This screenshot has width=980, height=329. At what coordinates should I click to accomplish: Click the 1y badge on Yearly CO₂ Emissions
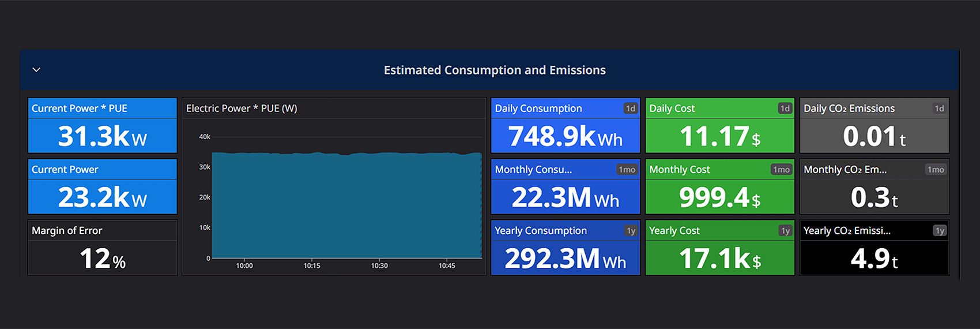(940, 231)
